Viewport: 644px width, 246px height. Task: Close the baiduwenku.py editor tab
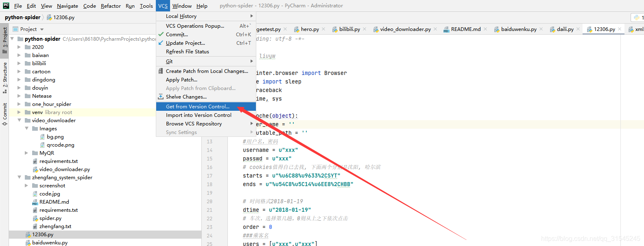tap(541, 29)
